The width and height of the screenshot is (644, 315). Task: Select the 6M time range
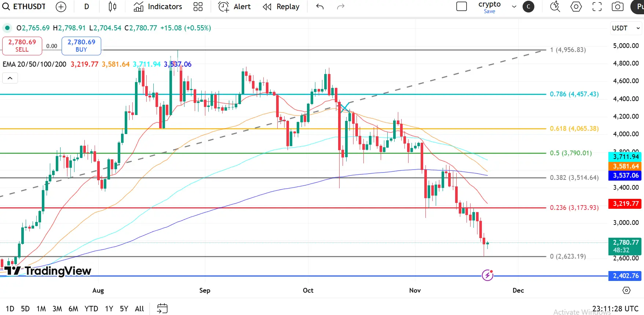tap(73, 309)
